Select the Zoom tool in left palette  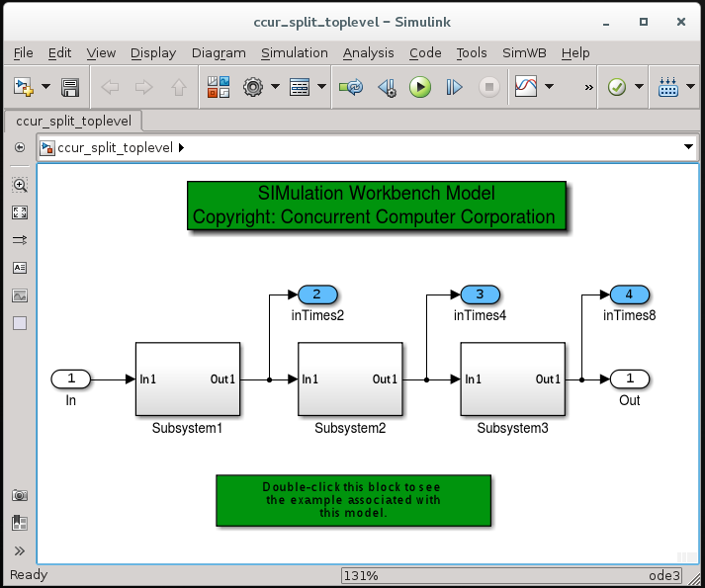pos(20,185)
